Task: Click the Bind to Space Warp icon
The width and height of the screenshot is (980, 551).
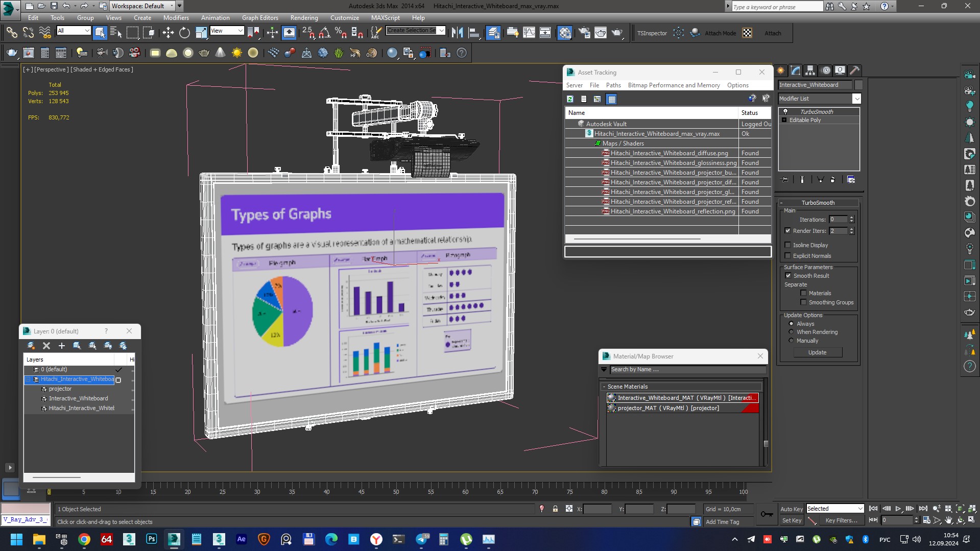Action: pos(45,33)
